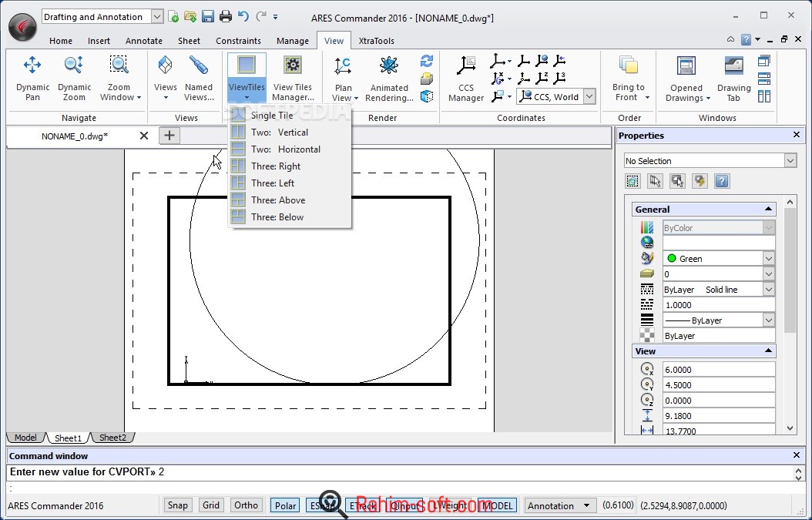Open the Named Views dialog
Screen dimensions: 812x520
click(198, 78)
